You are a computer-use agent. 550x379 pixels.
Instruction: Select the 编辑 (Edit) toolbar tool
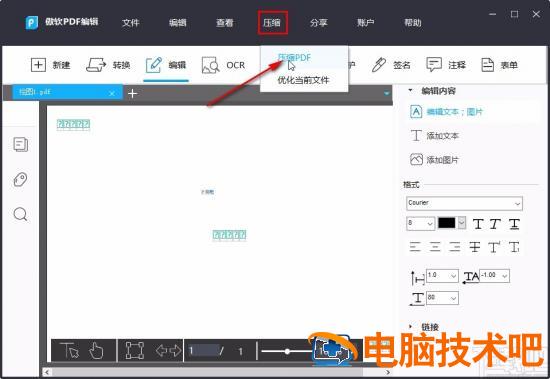(166, 65)
